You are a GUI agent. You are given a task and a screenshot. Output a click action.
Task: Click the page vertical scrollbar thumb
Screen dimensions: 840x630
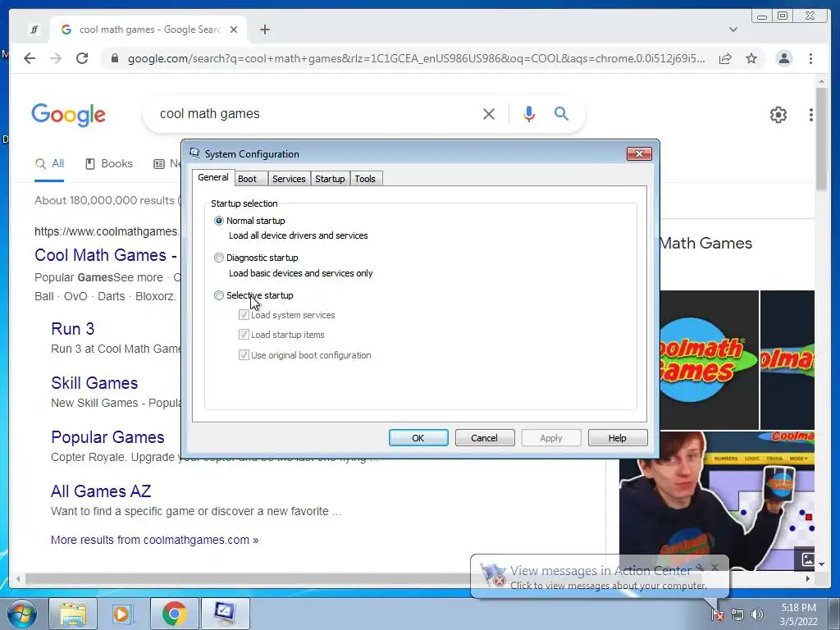point(821,139)
